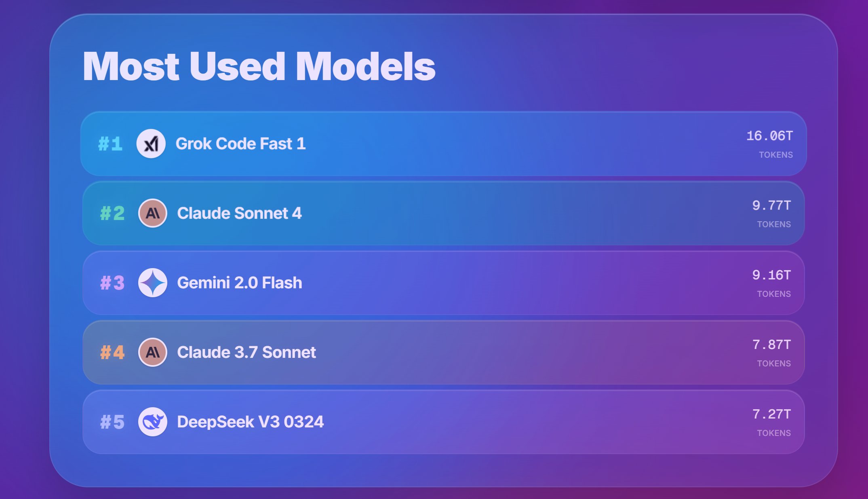
Task: Click the DeepSeek whale logo icon
Action: (153, 422)
